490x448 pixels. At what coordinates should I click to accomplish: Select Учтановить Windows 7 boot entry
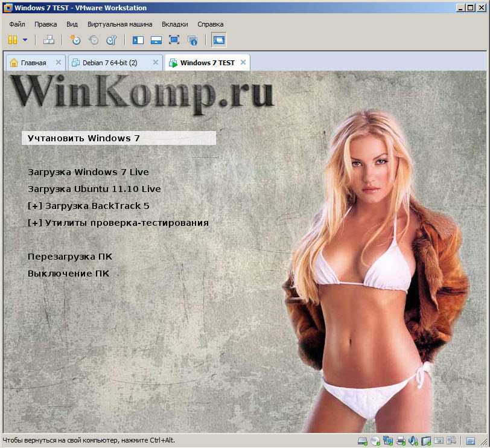[119, 138]
